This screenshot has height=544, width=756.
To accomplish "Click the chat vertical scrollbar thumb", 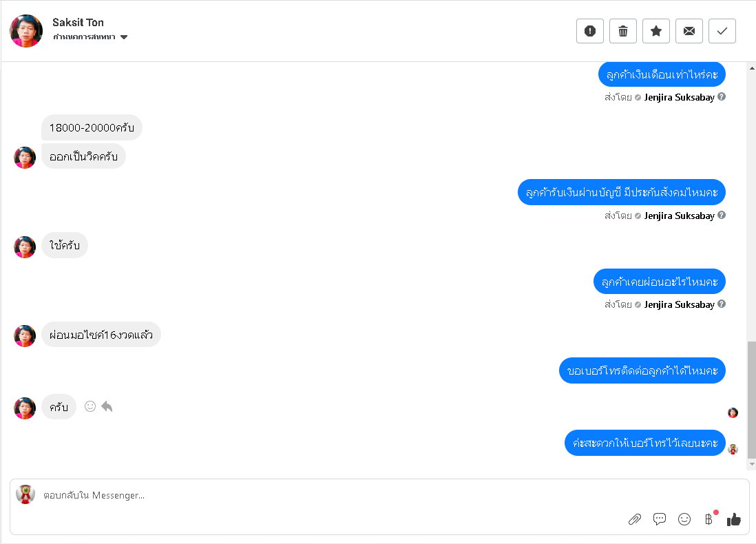I will [751, 399].
